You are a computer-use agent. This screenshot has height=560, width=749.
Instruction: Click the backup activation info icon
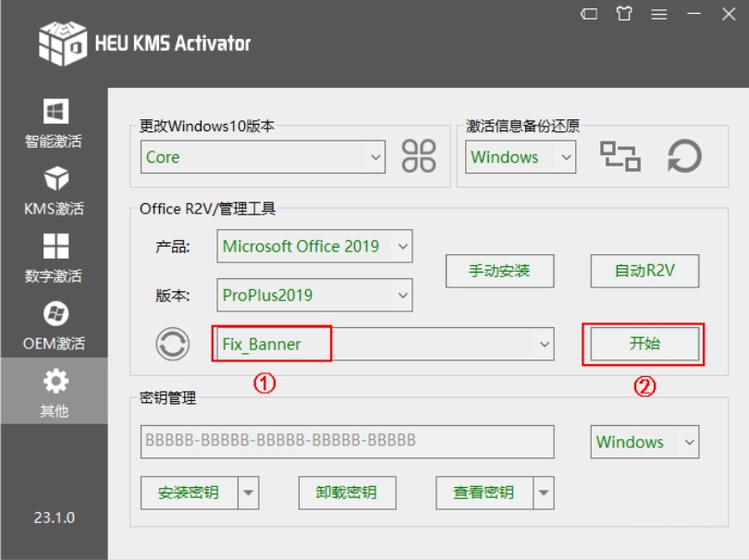[x=620, y=156]
